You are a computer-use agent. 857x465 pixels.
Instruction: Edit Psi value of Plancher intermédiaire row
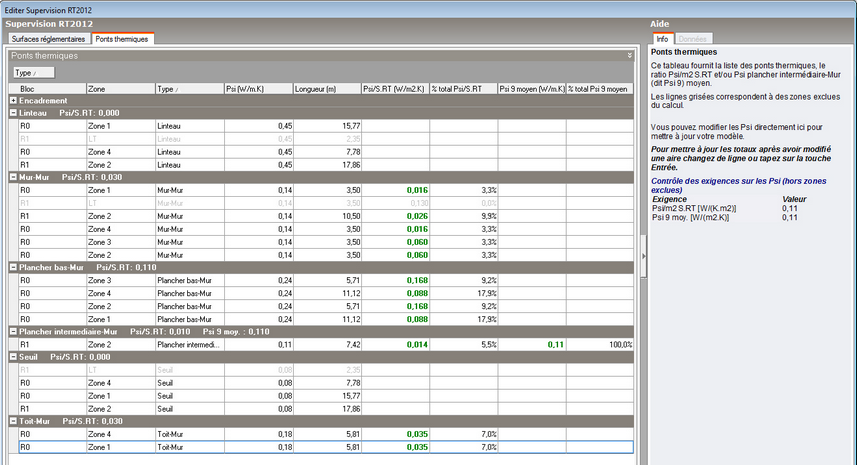[257, 343]
